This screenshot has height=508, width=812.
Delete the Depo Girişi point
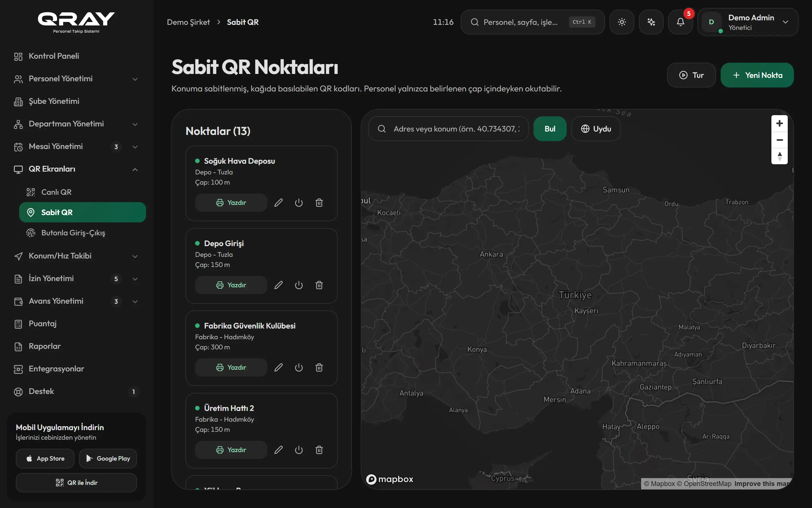pos(319,285)
